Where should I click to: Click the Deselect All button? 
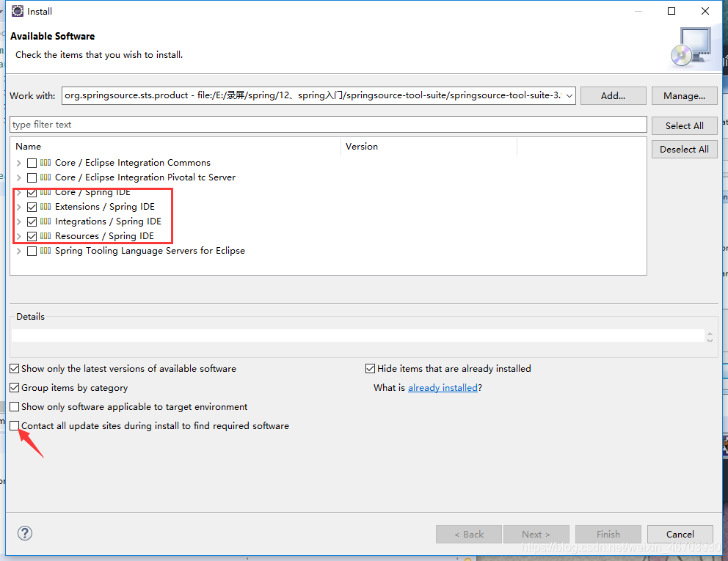[684, 150]
